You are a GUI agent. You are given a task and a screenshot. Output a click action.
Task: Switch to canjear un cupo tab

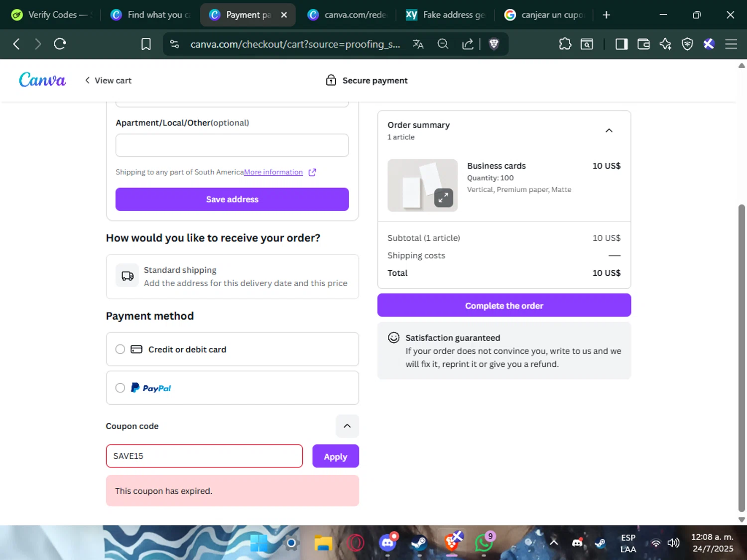pos(543,15)
